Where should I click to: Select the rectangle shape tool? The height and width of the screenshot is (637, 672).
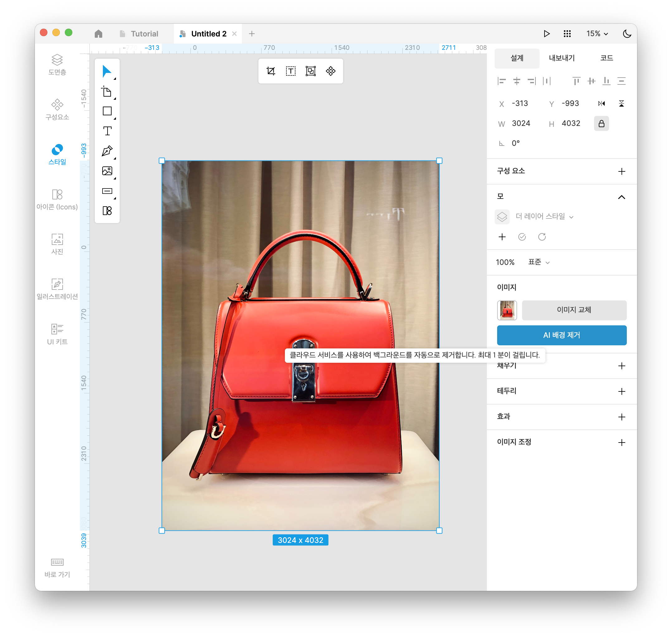[x=107, y=111]
